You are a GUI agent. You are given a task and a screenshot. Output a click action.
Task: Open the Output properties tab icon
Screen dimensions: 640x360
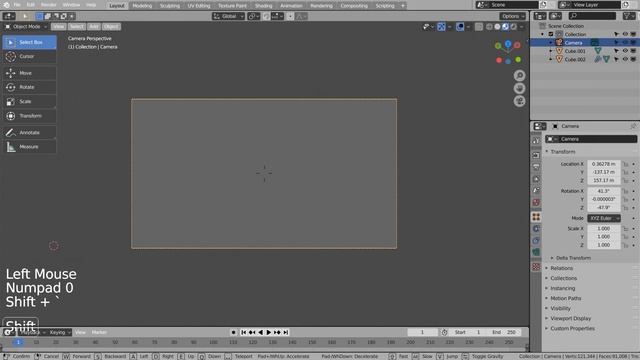[x=536, y=167]
